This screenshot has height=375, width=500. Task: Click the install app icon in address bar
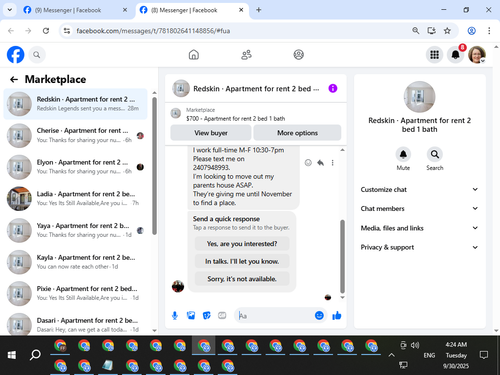(432, 31)
